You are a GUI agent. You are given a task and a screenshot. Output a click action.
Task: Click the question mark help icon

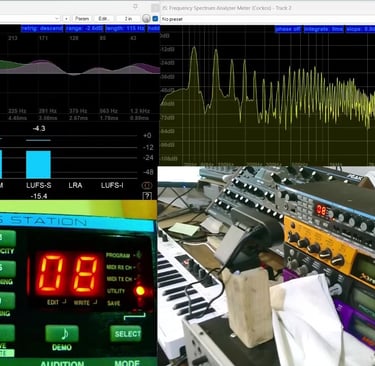pyautogui.click(x=147, y=196)
